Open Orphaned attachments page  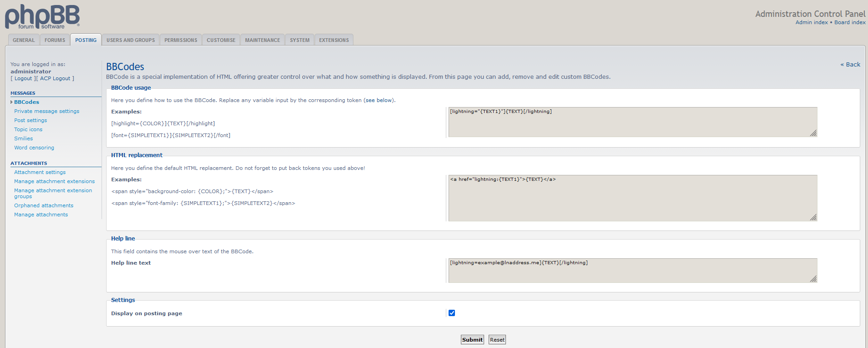tap(44, 205)
